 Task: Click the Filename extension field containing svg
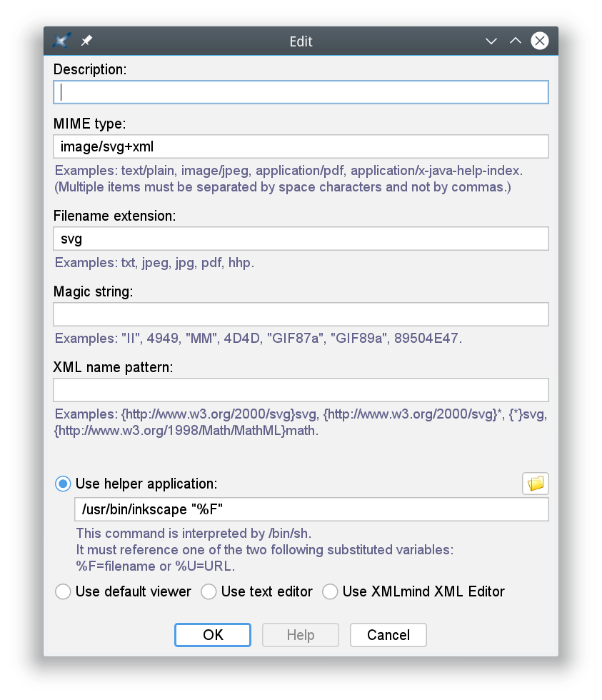click(x=301, y=239)
